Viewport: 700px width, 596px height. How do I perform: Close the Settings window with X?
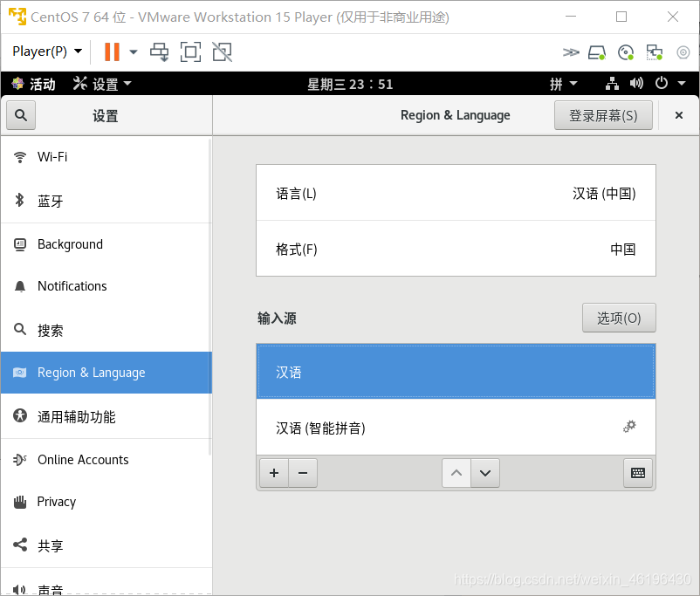pyautogui.click(x=678, y=115)
